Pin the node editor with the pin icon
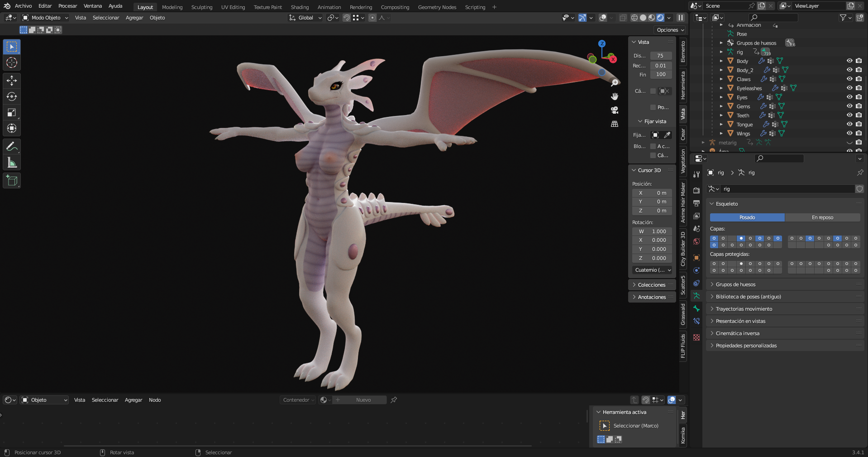The height and width of the screenshot is (457, 868). 394,400
